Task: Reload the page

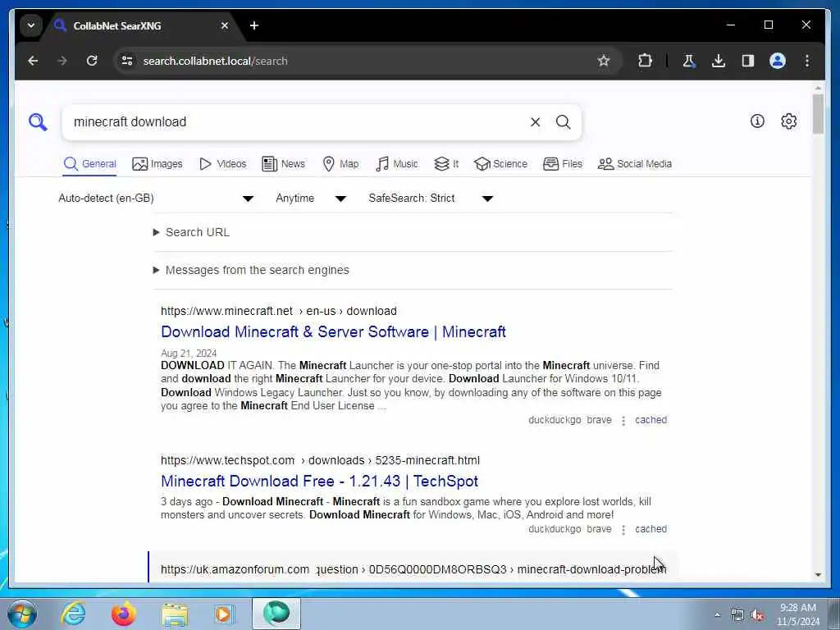Action: [92, 61]
